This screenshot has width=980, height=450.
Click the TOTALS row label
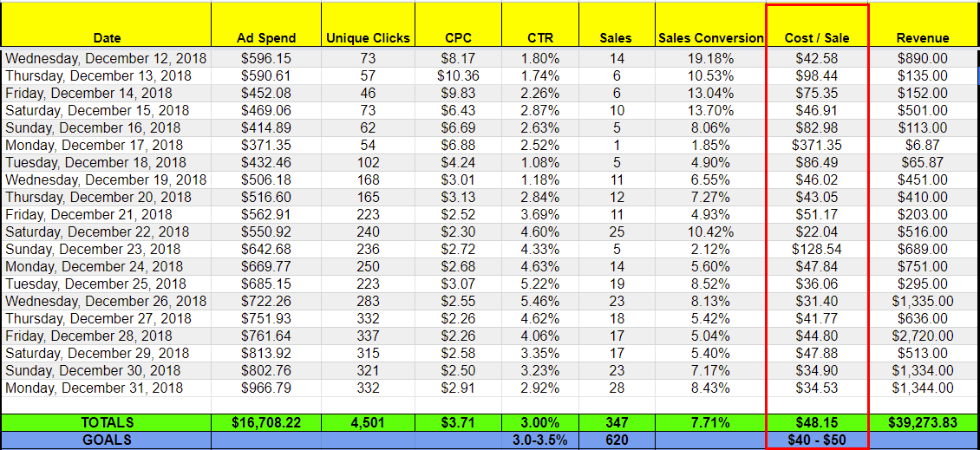point(107,422)
